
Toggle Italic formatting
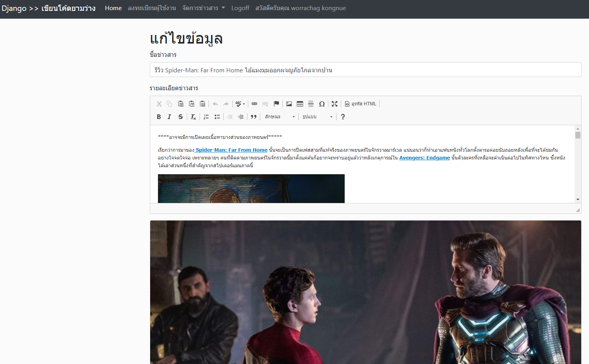click(x=170, y=117)
